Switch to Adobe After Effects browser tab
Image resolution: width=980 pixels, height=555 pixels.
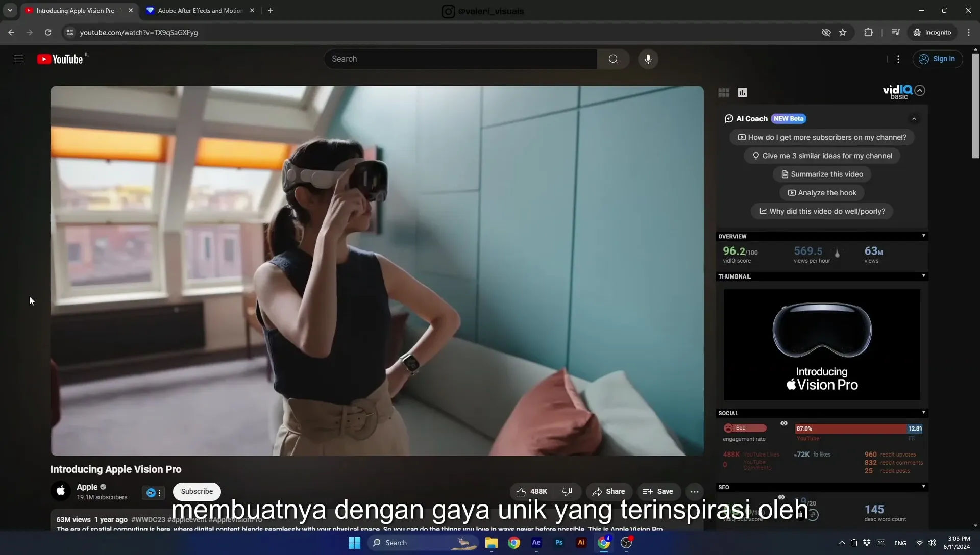(x=200, y=11)
